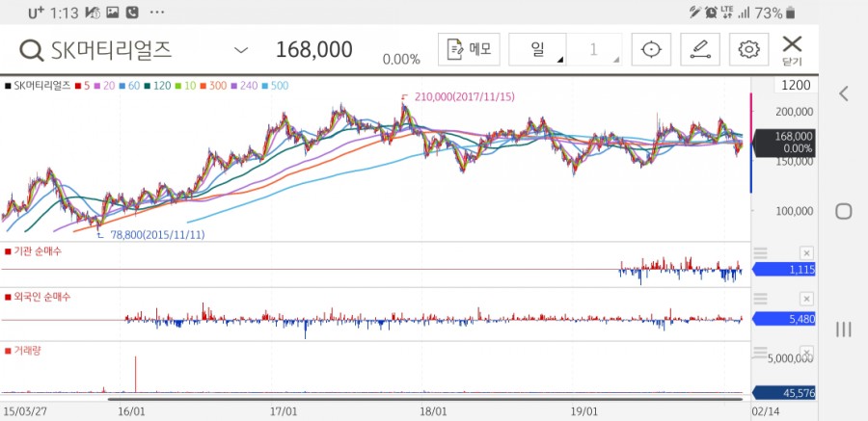868x421 pixels.
Task: Open the chart settings gear
Action: (x=749, y=49)
